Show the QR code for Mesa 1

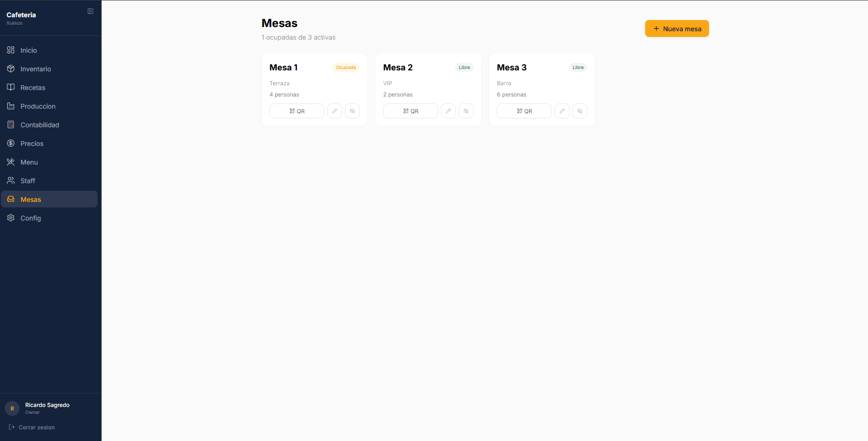pyautogui.click(x=296, y=111)
